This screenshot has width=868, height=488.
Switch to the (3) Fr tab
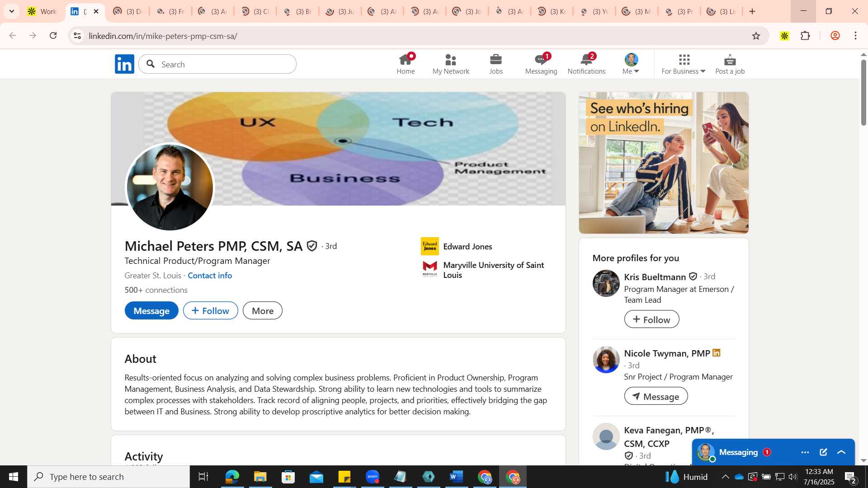tap(171, 11)
